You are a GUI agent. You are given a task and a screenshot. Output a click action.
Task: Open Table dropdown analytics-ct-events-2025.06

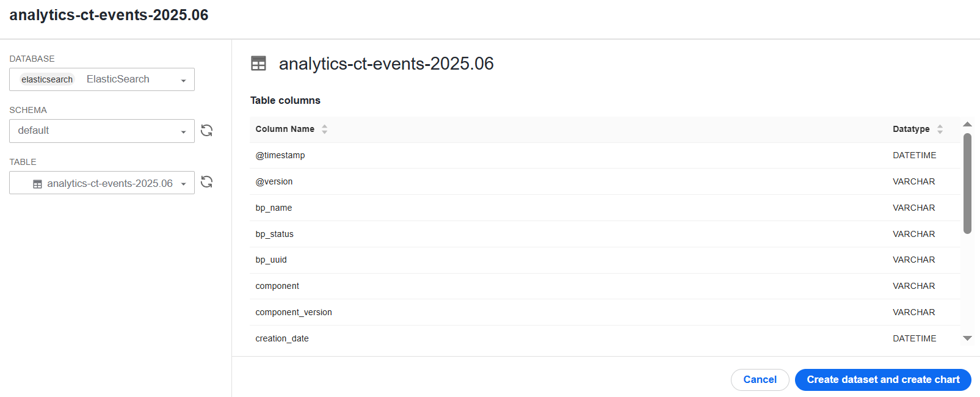[x=102, y=183]
